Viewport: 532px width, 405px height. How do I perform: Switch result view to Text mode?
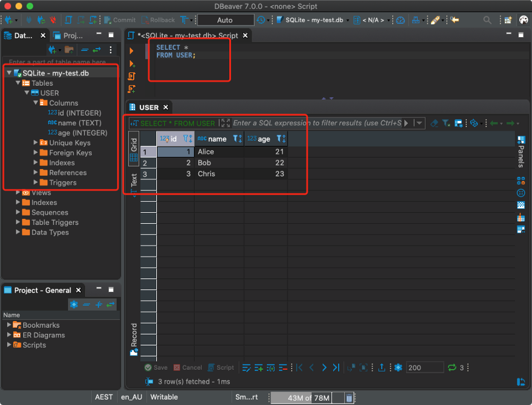pos(134,183)
